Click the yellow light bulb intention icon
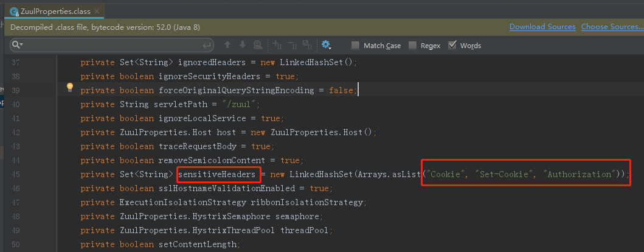The height and width of the screenshot is (252, 644). coord(70,87)
